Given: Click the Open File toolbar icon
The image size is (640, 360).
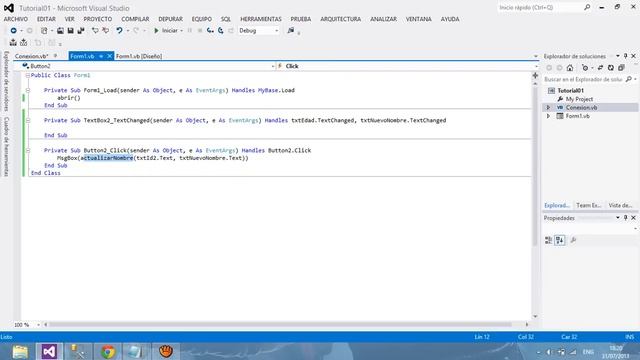Looking at the screenshot, I should point(60,31).
